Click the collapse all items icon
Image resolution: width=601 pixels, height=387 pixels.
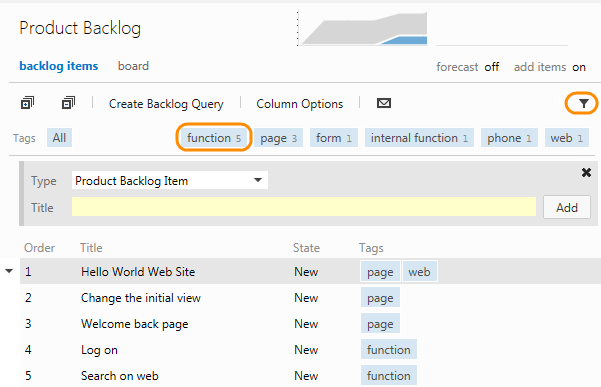point(68,103)
